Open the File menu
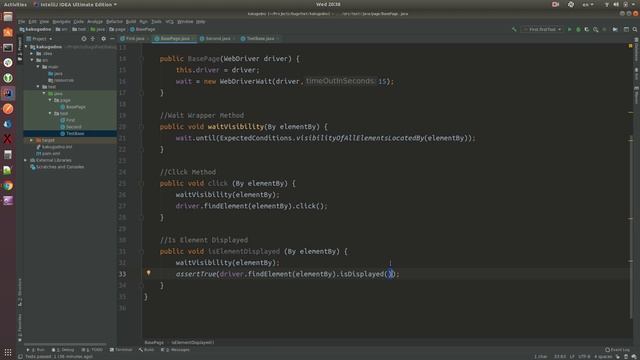Image resolution: width=640 pixels, height=360 pixels. 21,21
